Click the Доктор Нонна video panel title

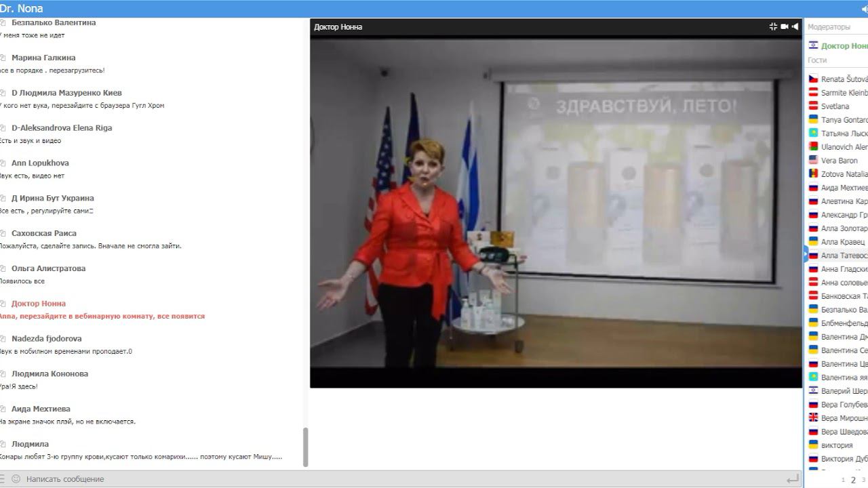338,27
